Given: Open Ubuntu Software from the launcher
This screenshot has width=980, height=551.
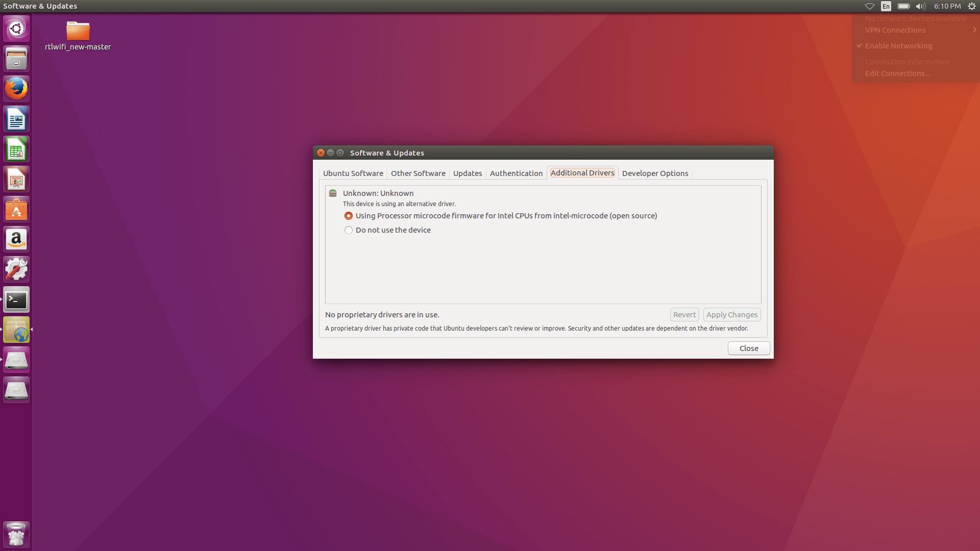Looking at the screenshot, I should (16, 209).
